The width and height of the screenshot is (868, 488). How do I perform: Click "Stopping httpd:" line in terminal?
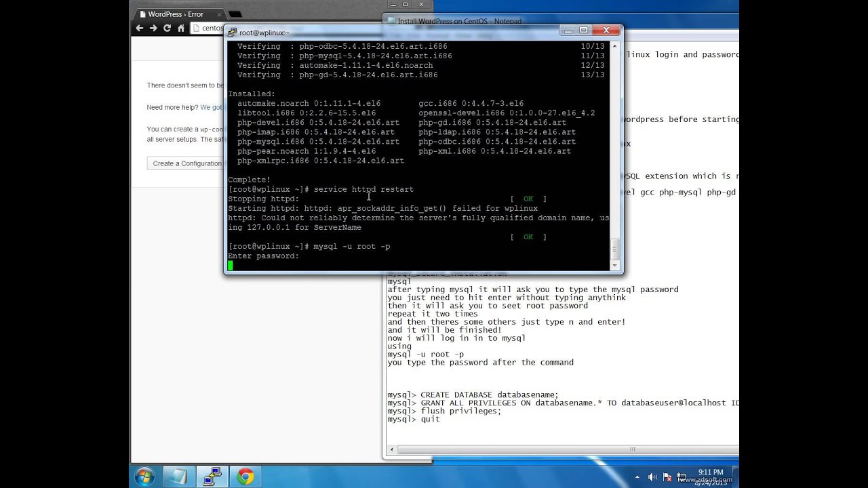coord(263,199)
